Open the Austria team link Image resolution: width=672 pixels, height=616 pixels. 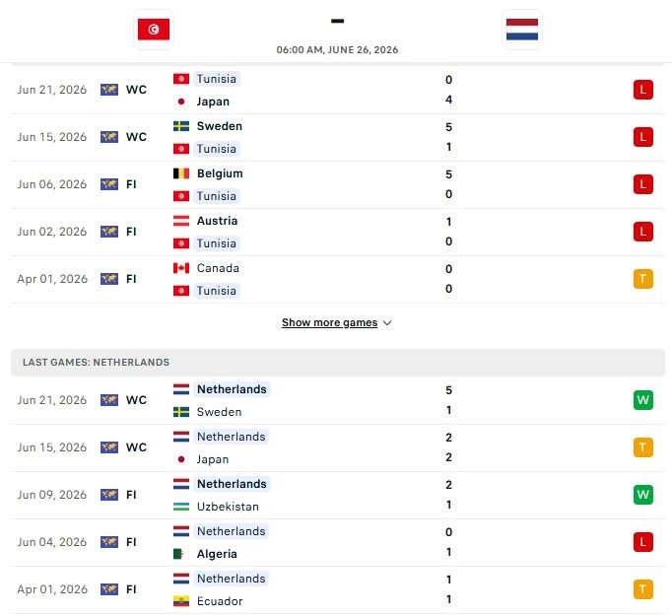(x=217, y=221)
